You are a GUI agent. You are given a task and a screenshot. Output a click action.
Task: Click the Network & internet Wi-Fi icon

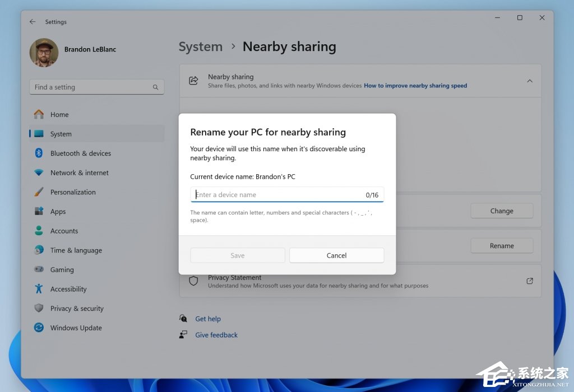(39, 172)
